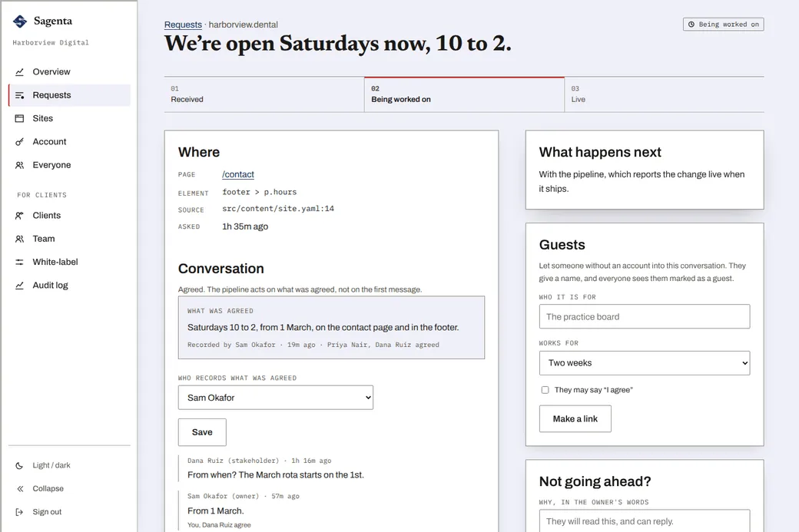Click the source path src/content/site.yaml:14
Image resolution: width=799 pixels, height=532 pixels.
278,209
